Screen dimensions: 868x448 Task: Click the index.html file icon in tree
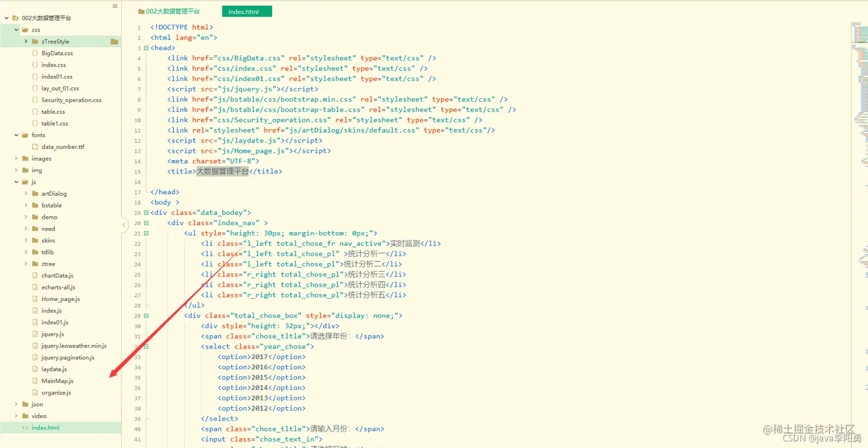coord(25,427)
